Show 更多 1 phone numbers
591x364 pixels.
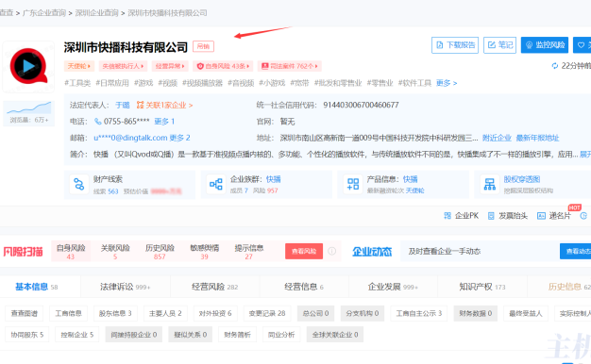click(x=164, y=122)
